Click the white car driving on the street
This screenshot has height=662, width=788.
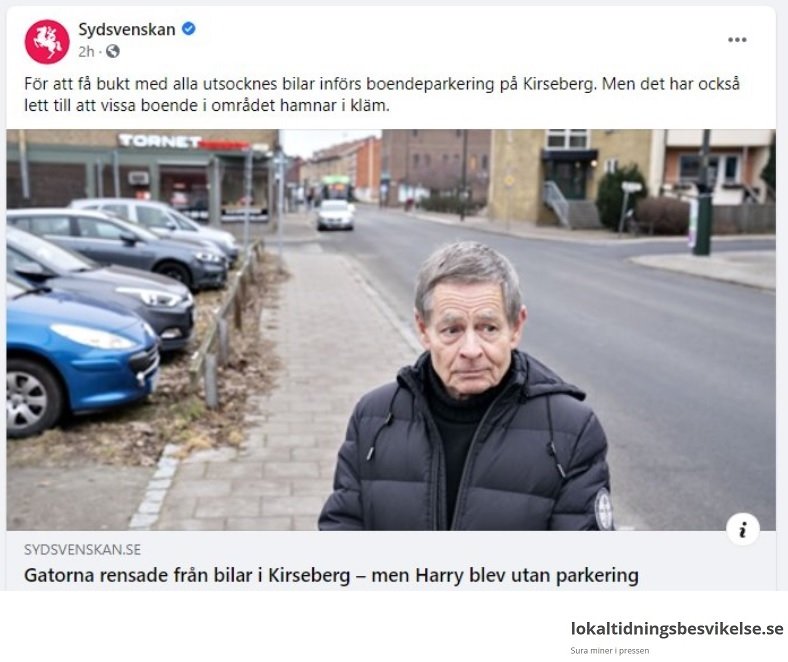point(335,215)
